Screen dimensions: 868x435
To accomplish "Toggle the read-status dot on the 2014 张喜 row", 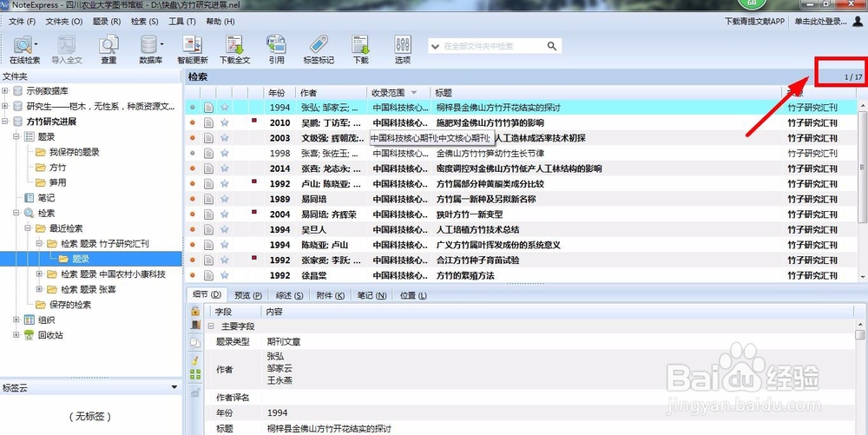I will tap(193, 168).
